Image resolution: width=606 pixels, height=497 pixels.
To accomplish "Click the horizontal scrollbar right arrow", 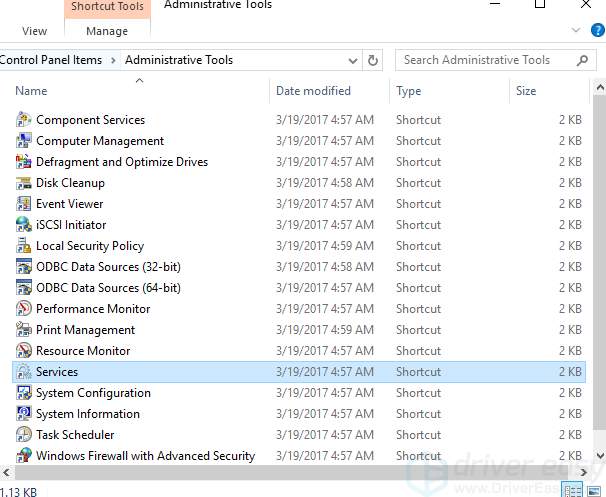I will point(584,472).
